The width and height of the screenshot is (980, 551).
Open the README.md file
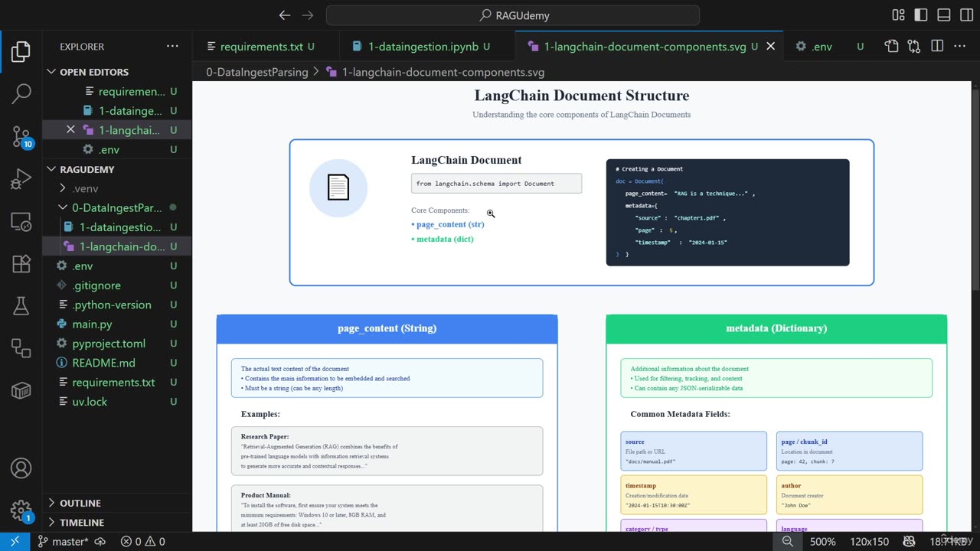pos(116,363)
